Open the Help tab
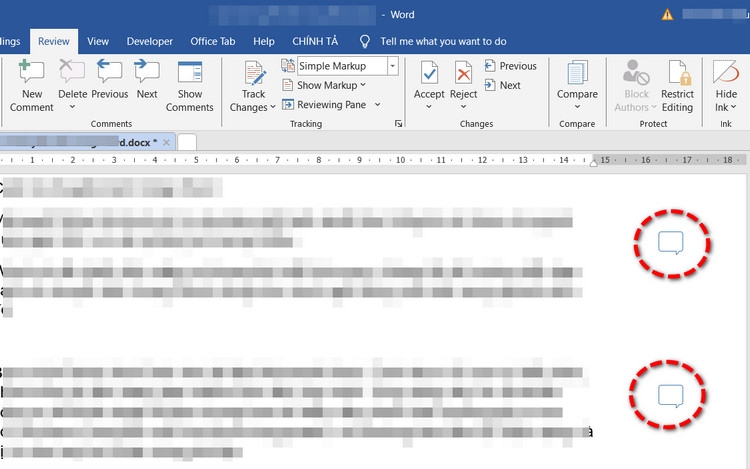 (x=264, y=41)
